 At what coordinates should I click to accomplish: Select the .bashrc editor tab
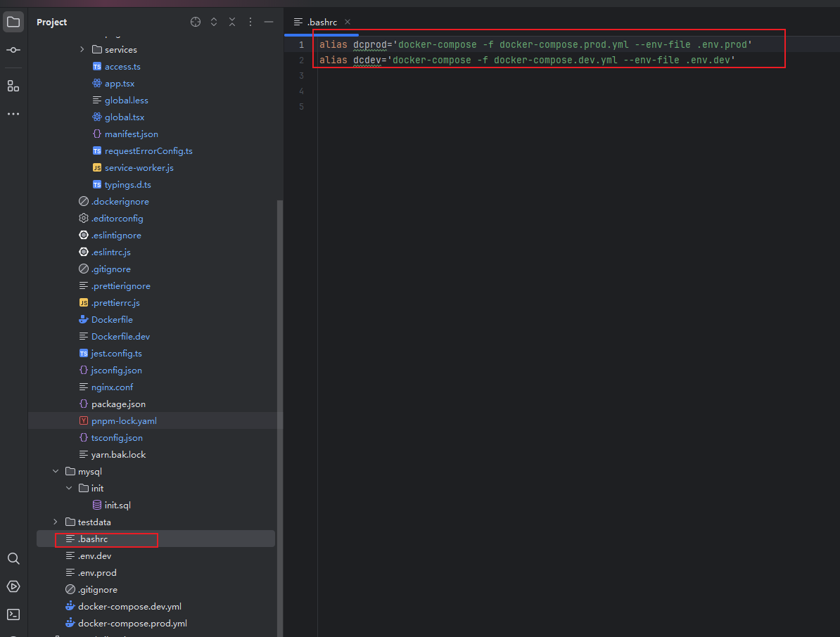tap(322, 22)
